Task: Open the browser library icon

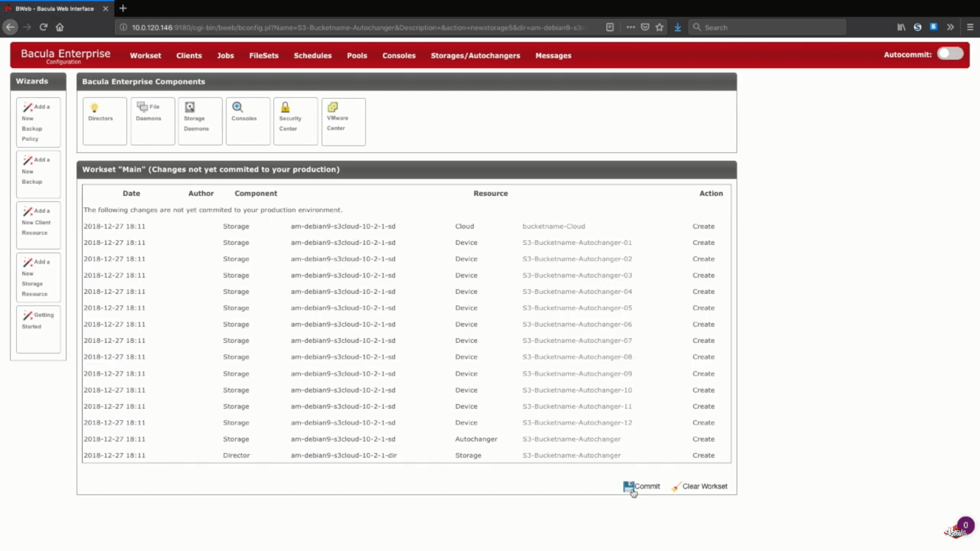Action: point(901,27)
